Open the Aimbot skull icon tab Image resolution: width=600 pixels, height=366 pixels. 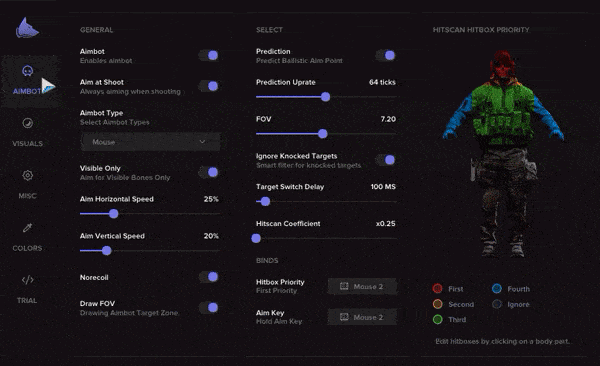(x=28, y=71)
